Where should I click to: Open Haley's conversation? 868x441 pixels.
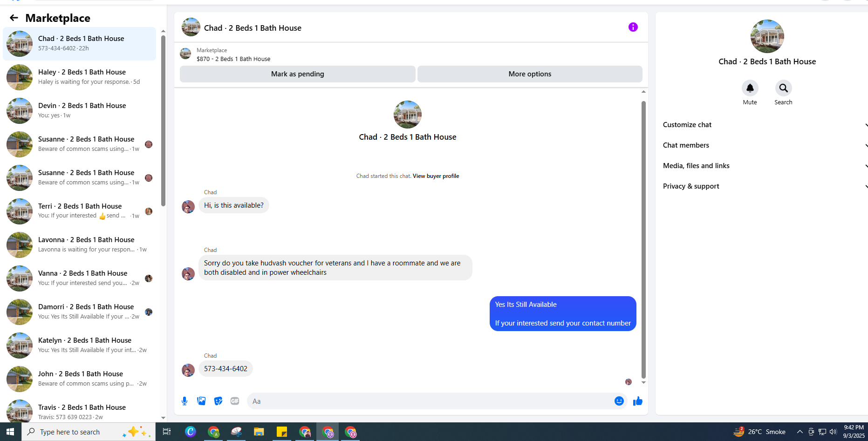click(80, 77)
